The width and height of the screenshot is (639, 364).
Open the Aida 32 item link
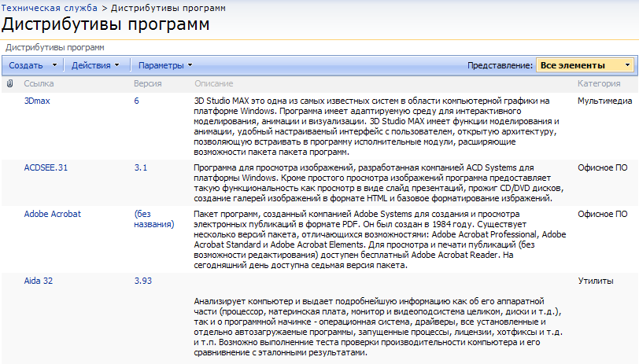[39, 280]
